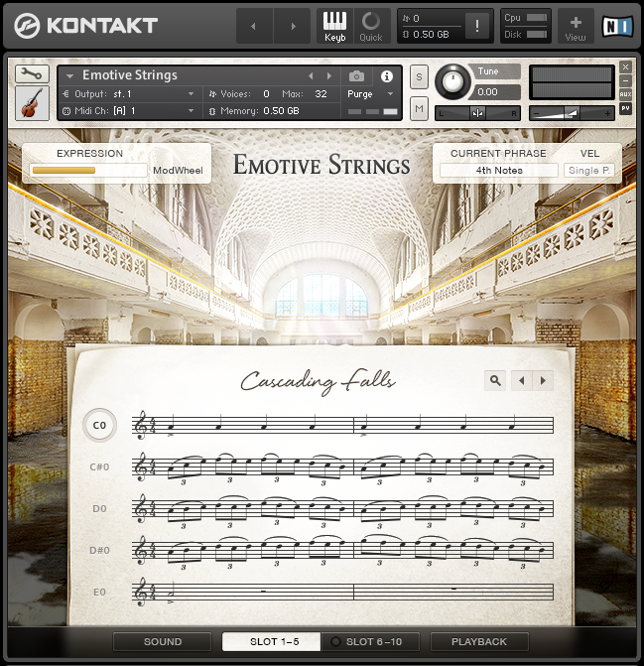Screen dimensions: 644x666
Task: Click the pan L-R slider
Action: (477, 113)
